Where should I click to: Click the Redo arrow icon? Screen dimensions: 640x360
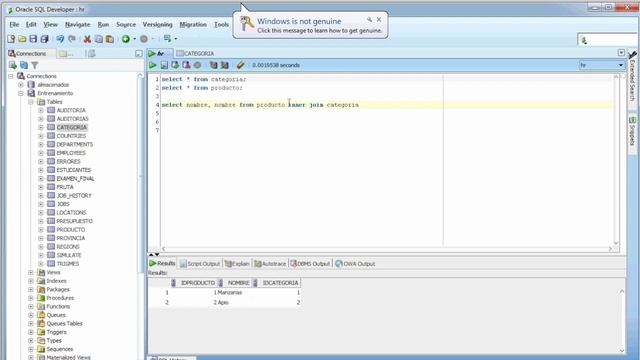tap(72, 39)
